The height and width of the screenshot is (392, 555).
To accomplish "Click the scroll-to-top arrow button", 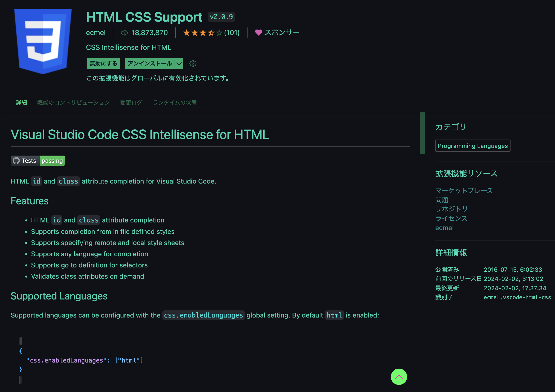I will 398,377.
